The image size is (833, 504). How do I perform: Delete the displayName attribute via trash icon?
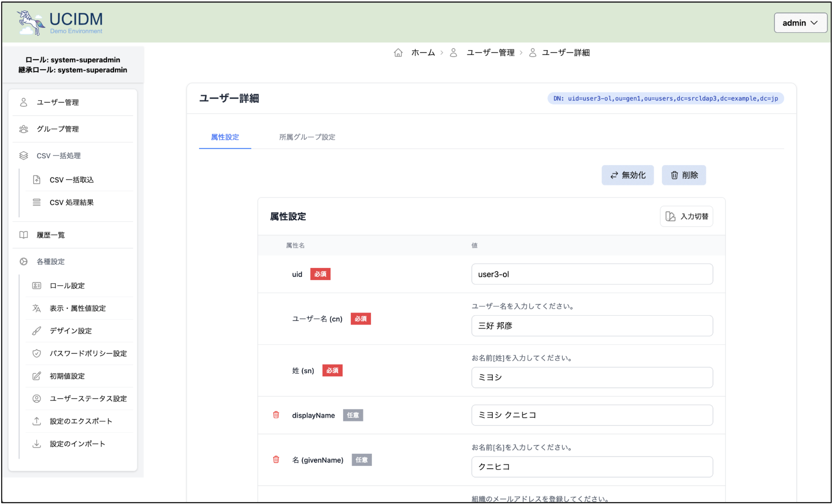pyautogui.click(x=276, y=415)
